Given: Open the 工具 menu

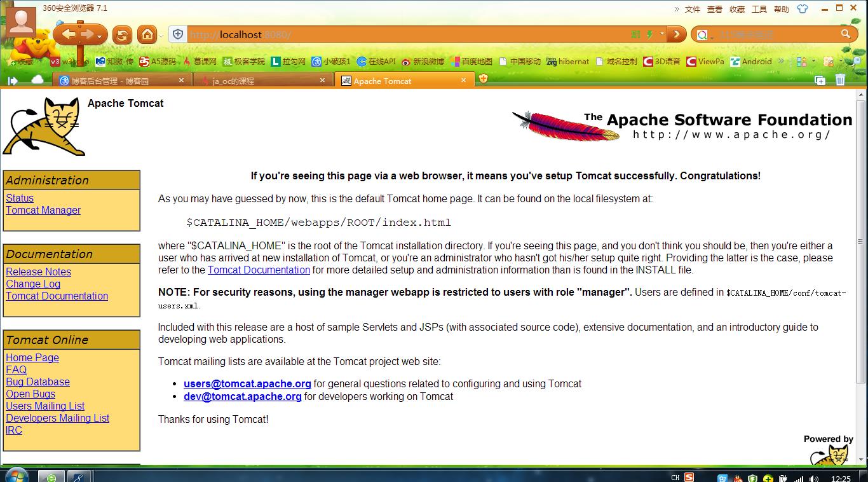Looking at the screenshot, I should [759, 9].
